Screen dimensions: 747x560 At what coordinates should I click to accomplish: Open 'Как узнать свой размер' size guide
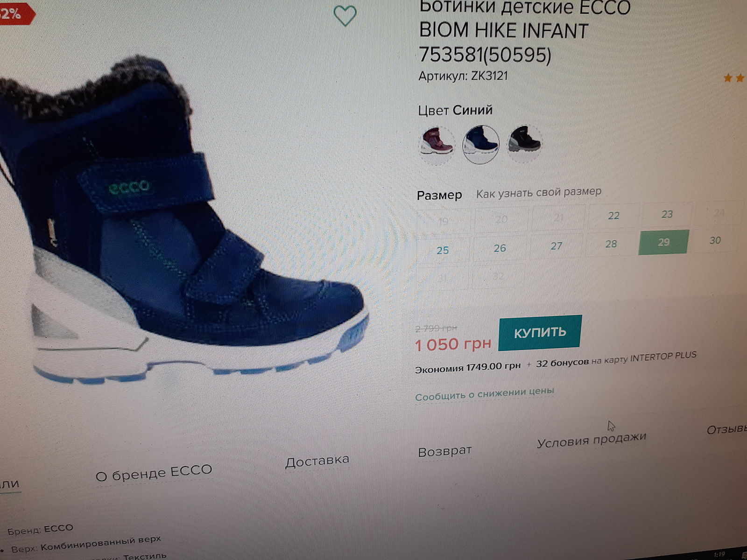538,192
